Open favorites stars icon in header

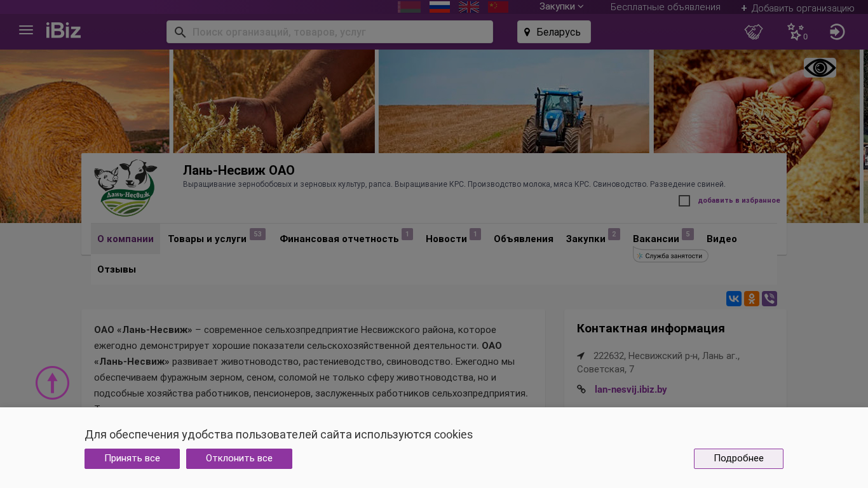pyautogui.click(x=796, y=32)
